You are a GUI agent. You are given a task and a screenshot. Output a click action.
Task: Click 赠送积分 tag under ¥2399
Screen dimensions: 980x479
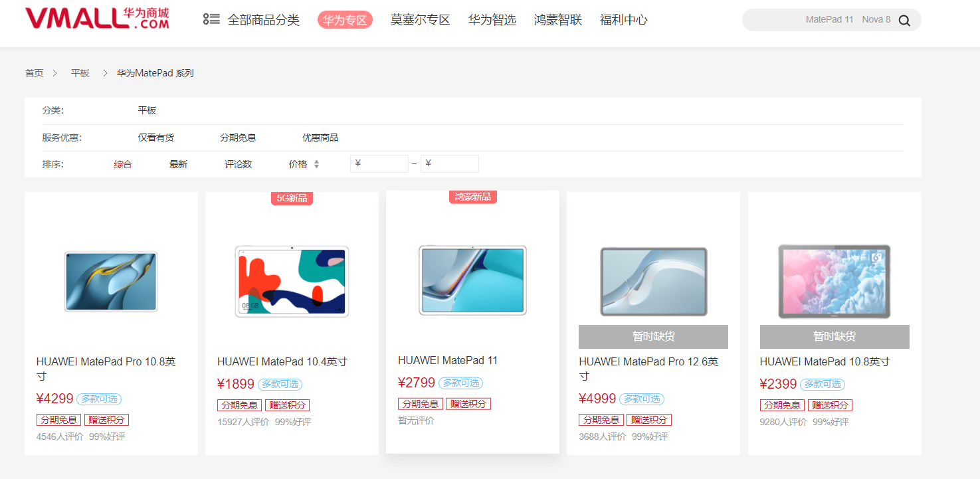tap(831, 405)
